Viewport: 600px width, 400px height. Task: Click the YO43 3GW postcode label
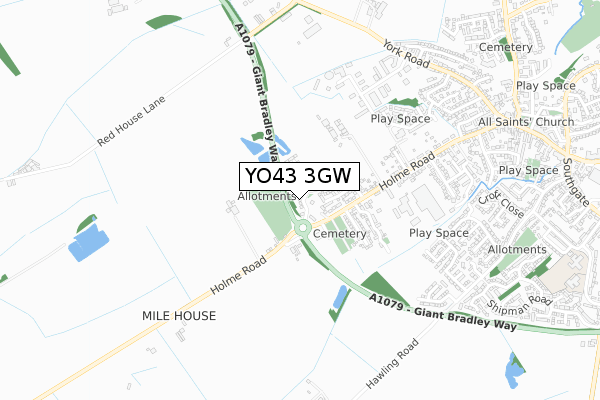[299, 176]
